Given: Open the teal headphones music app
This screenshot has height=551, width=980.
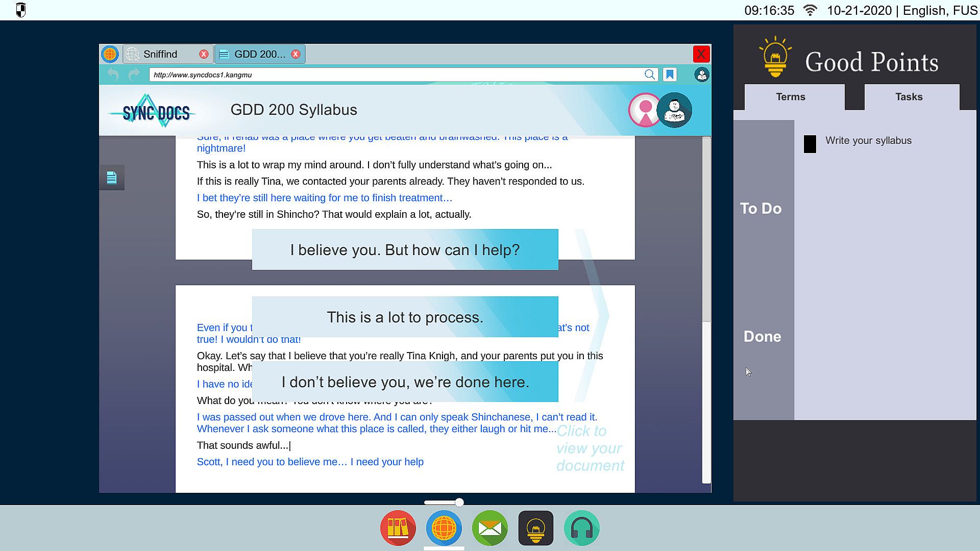Looking at the screenshot, I should [x=581, y=528].
